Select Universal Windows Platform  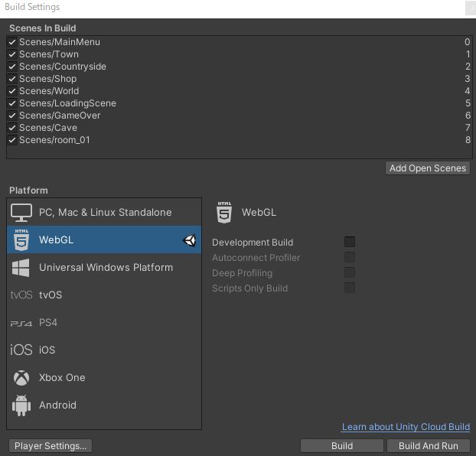pos(104,267)
